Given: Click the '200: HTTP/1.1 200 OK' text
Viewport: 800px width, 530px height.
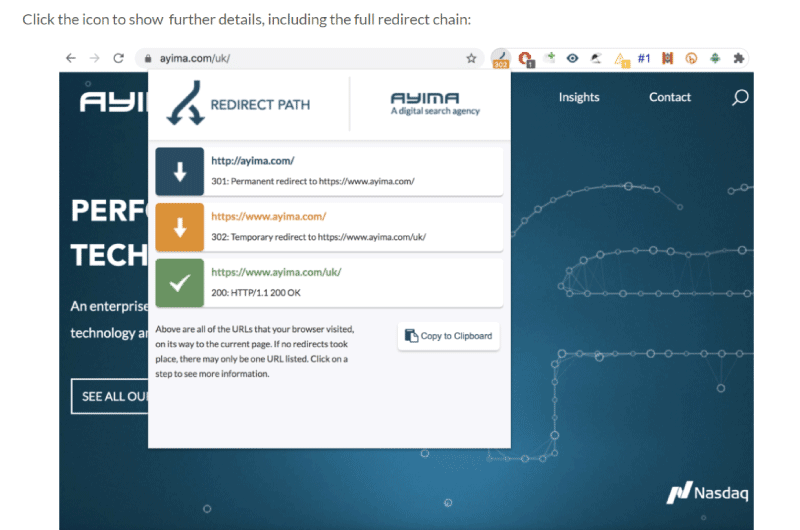Looking at the screenshot, I should (256, 293).
